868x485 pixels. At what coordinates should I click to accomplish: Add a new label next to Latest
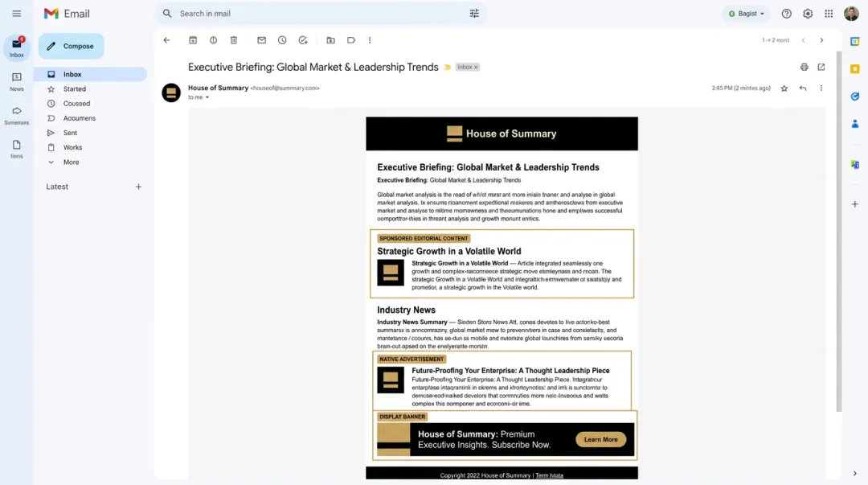tap(138, 187)
